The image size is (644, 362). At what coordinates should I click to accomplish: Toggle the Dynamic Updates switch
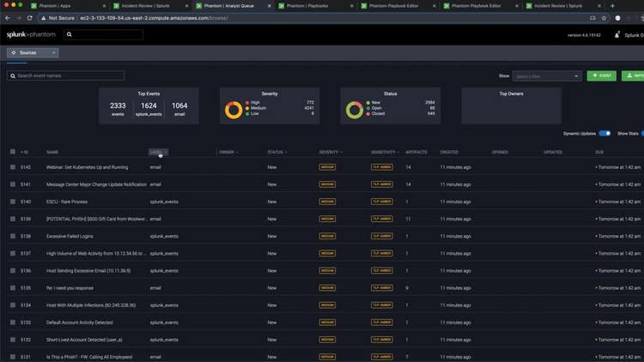click(x=605, y=134)
